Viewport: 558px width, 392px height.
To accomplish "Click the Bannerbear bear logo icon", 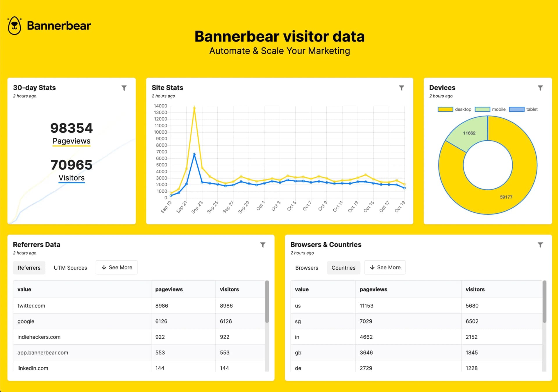I will tap(14, 26).
